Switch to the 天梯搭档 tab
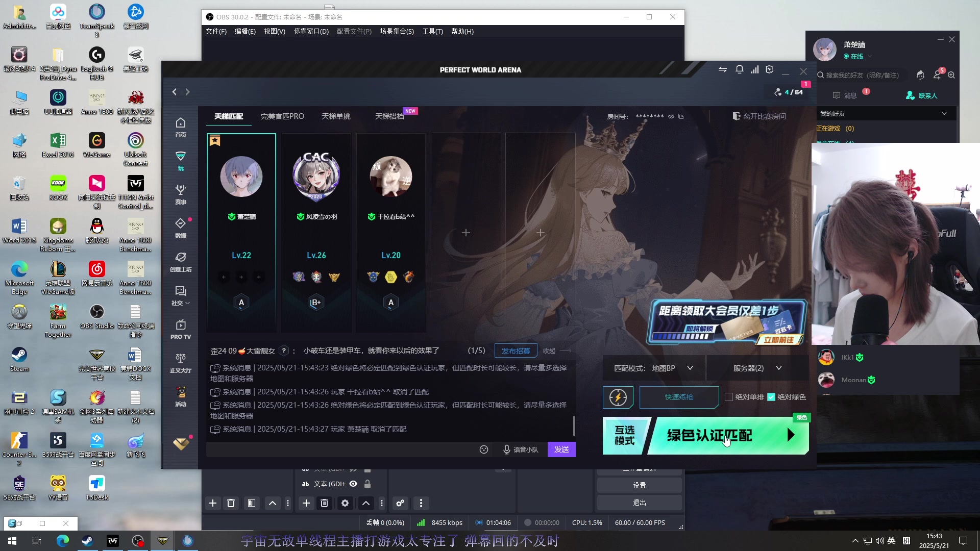980x551 pixels. click(x=389, y=116)
